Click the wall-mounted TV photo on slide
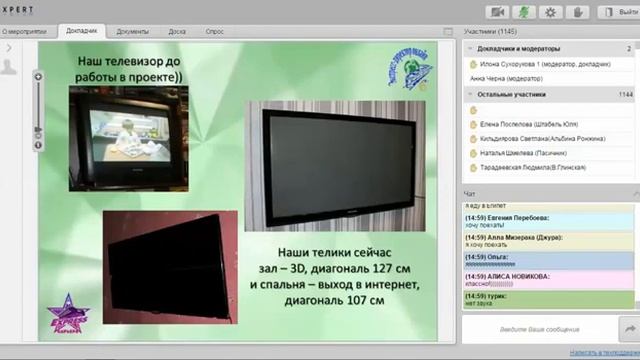This screenshot has height=360, width=640. 335,166
